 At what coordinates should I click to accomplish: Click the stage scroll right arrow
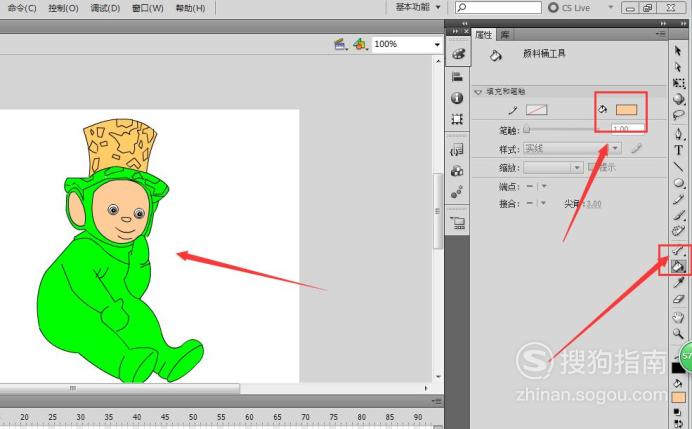tap(426, 388)
